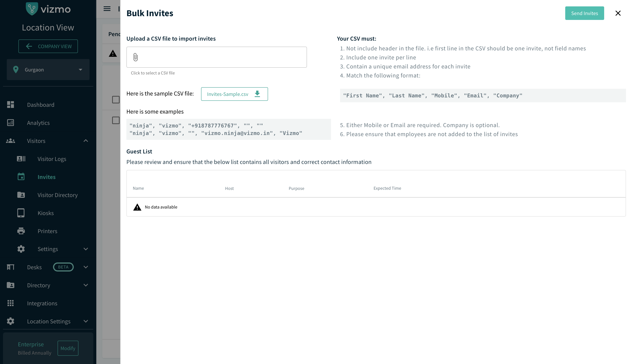The image size is (632, 364).
Task: Click the "Click to select a CSV file" hint
Action: pos(153,73)
